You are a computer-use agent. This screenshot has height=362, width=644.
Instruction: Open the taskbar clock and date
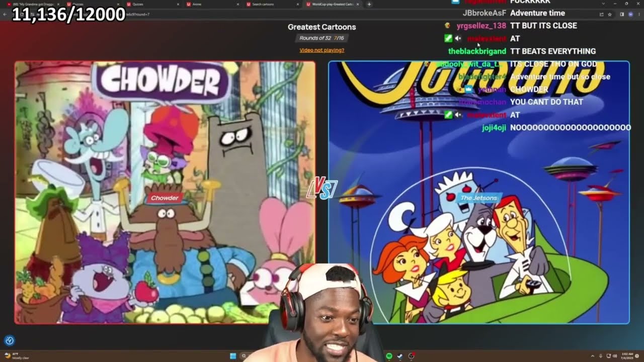(626, 356)
